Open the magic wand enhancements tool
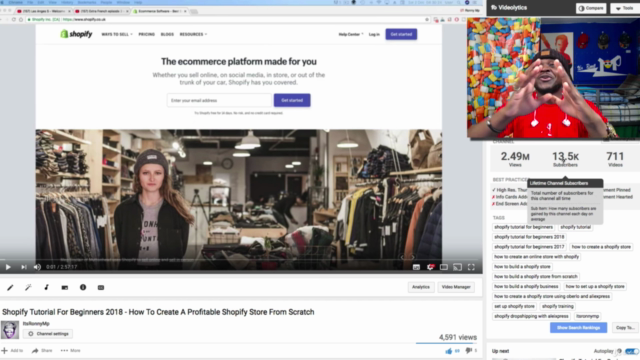The height and width of the screenshot is (360, 640). (x=28, y=287)
